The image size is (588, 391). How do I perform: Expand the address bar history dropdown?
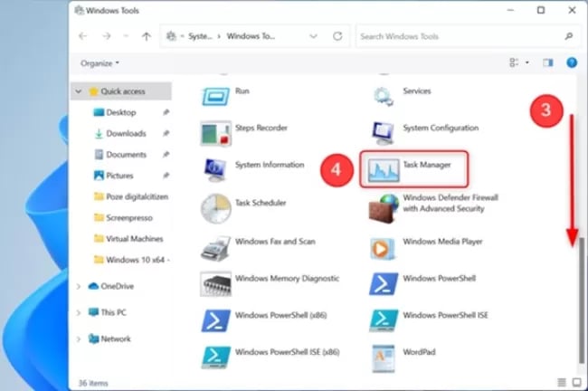(313, 36)
